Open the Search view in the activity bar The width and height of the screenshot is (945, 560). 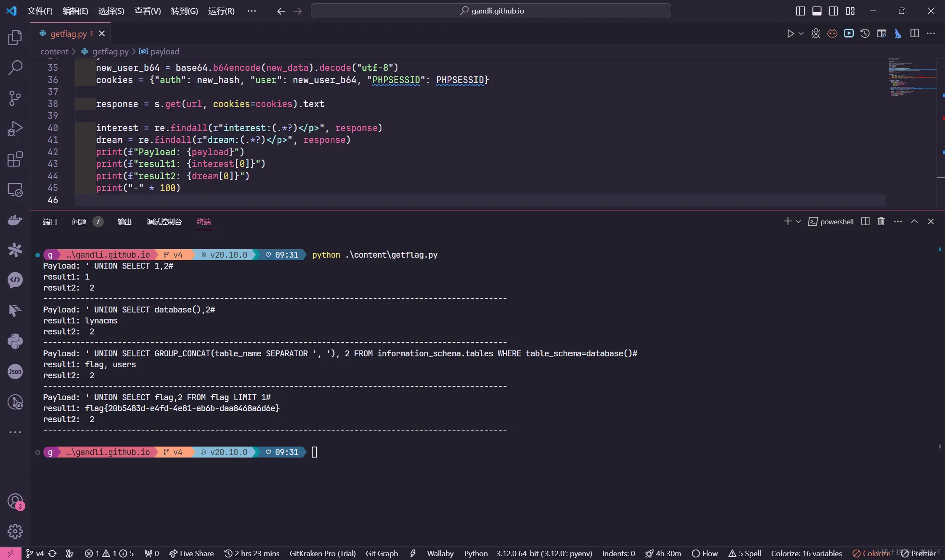(x=15, y=67)
